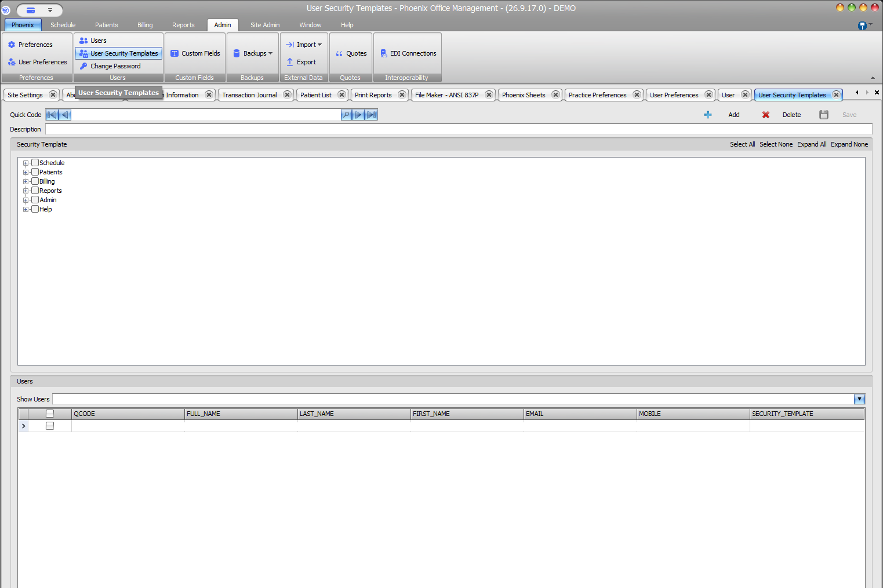Open the Users admin item

(x=93, y=41)
